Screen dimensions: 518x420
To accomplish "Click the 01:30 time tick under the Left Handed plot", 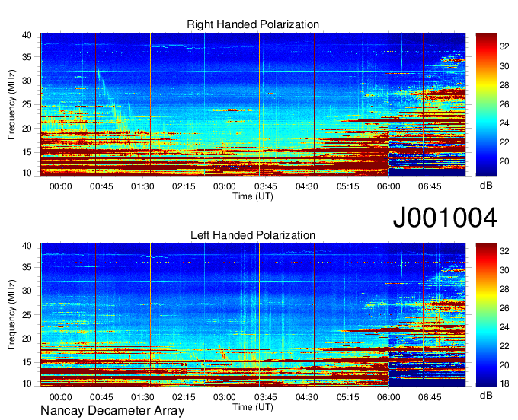I will click(142, 397).
